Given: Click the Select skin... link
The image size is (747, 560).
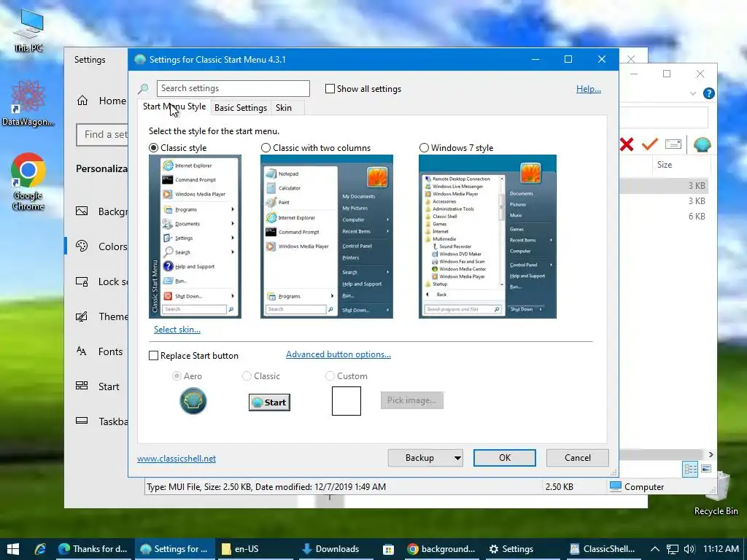Looking at the screenshot, I should pos(177,330).
